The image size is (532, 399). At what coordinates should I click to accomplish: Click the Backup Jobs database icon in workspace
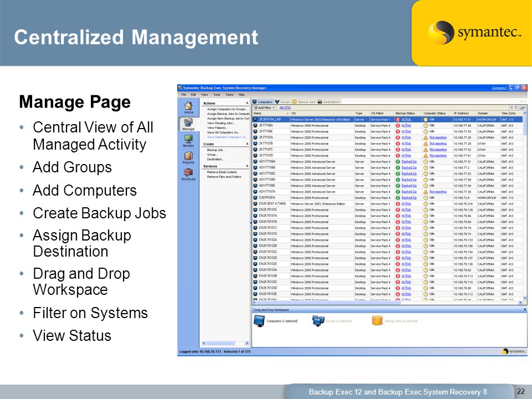(377, 321)
